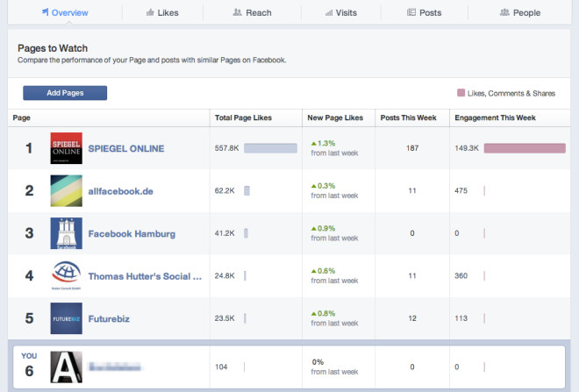Click SPIEGEL ONLINE total likes bar

pyautogui.click(x=270, y=148)
